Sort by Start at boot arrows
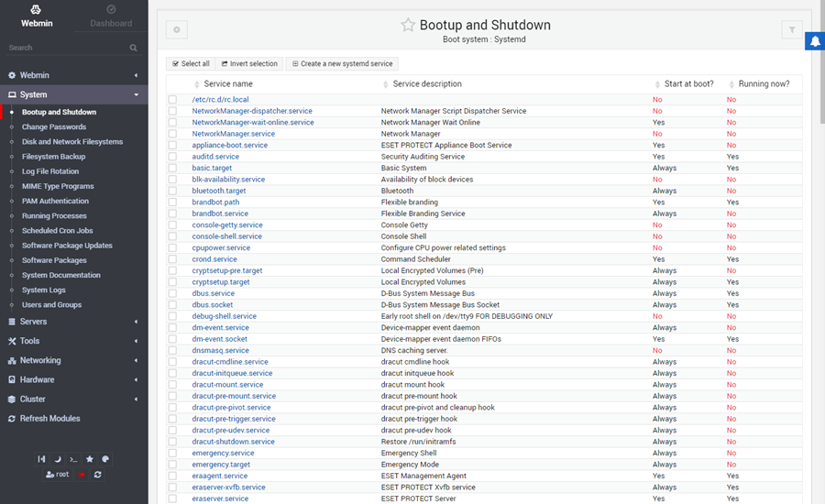The height and width of the screenshot is (504, 825). [x=657, y=84]
